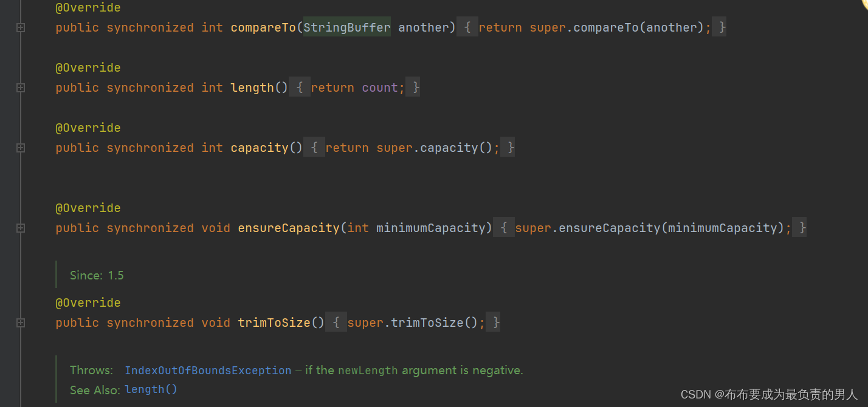Expand gutter fold icon beside length() method
The image size is (868, 407).
21,87
